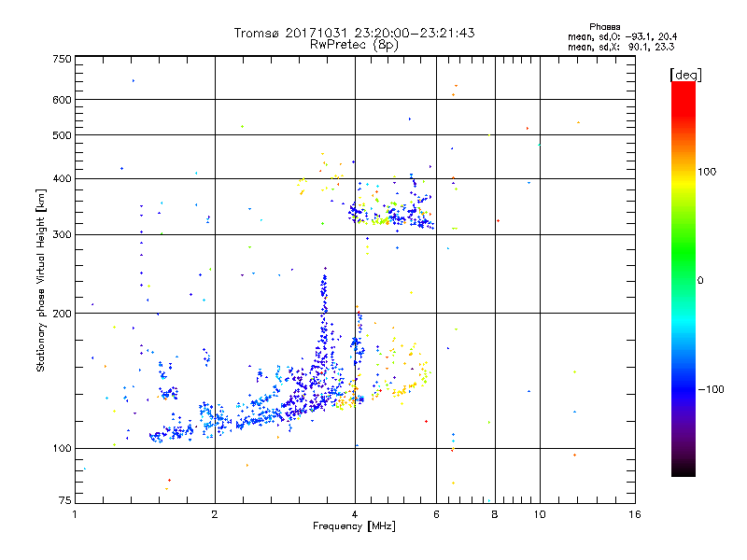Click the '200' height tick label
Image resolution: width=747 pixels, height=560 pixels.
(62, 314)
